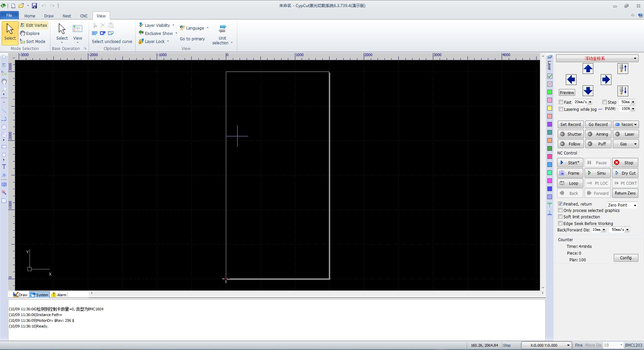The image size is (644, 350).
Task: Click the Alarm warning icon tab
Action: pos(59,295)
